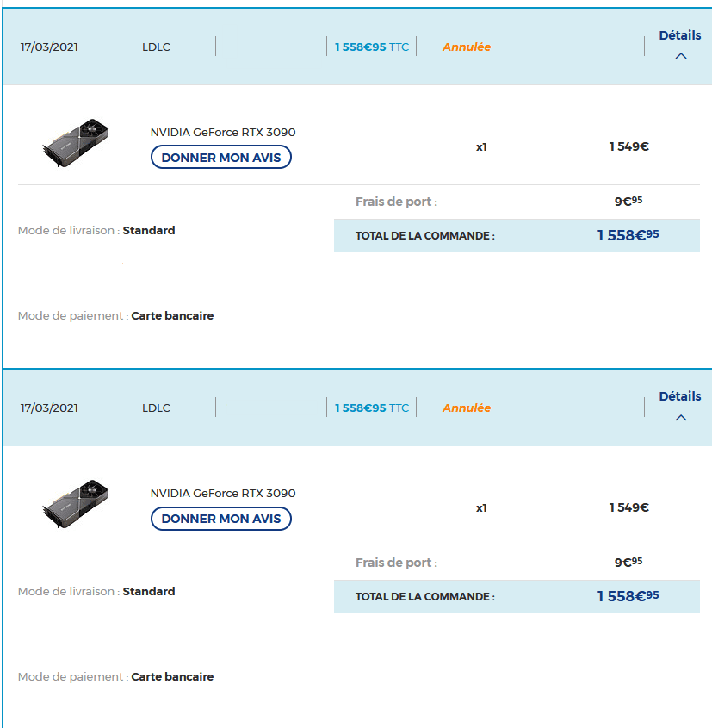The height and width of the screenshot is (728, 712).
Task: Select the LDLC seller label in bottom order
Action: [156, 408]
